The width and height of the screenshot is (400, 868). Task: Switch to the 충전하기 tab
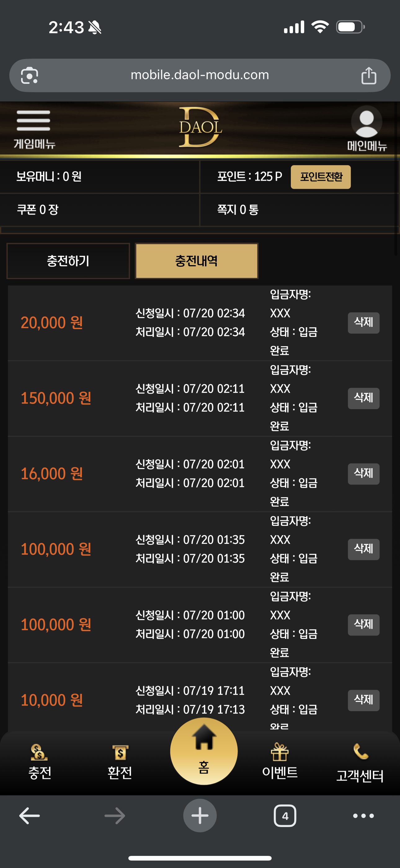[68, 261]
